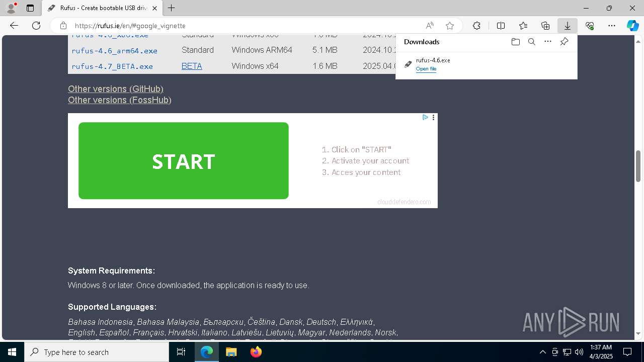Close the Rufus browser tab

(154, 8)
